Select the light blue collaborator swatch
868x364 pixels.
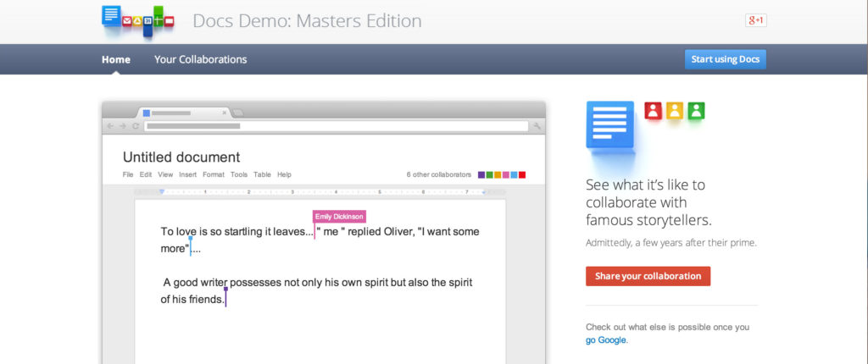click(514, 175)
